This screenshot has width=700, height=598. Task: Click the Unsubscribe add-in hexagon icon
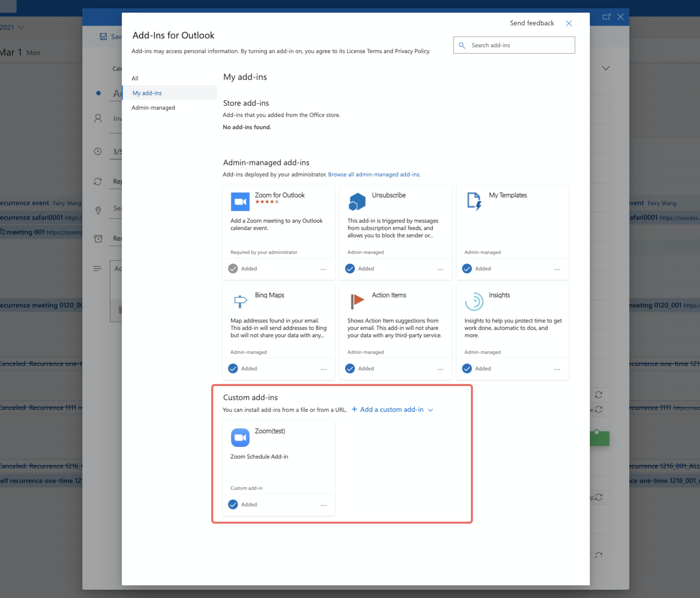click(x=357, y=201)
